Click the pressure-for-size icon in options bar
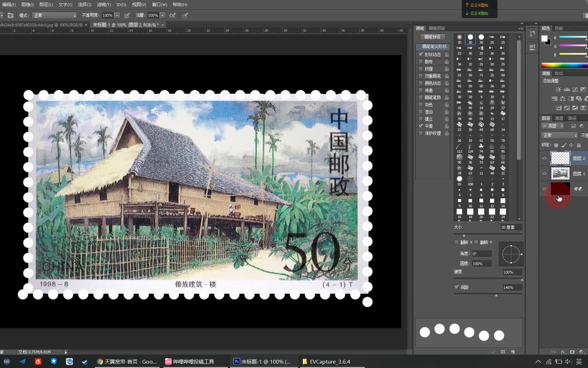Viewport: 588px width, 368px height. tap(185, 15)
